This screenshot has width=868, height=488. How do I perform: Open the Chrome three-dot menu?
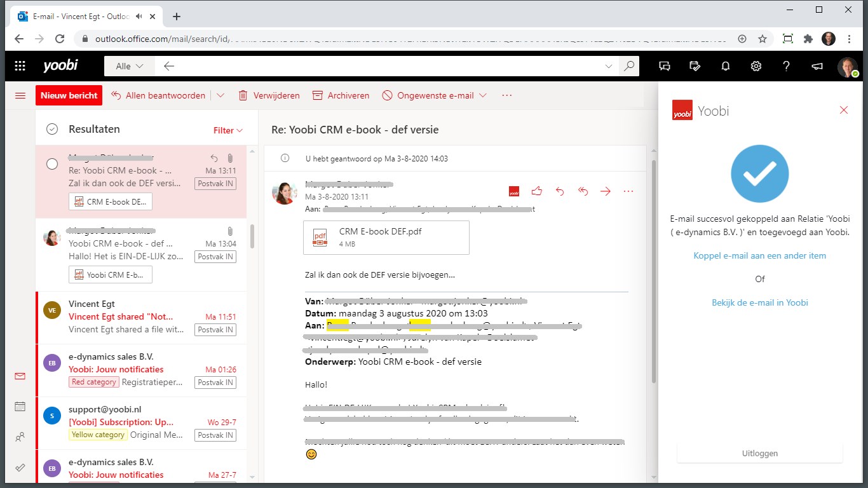[850, 39]
